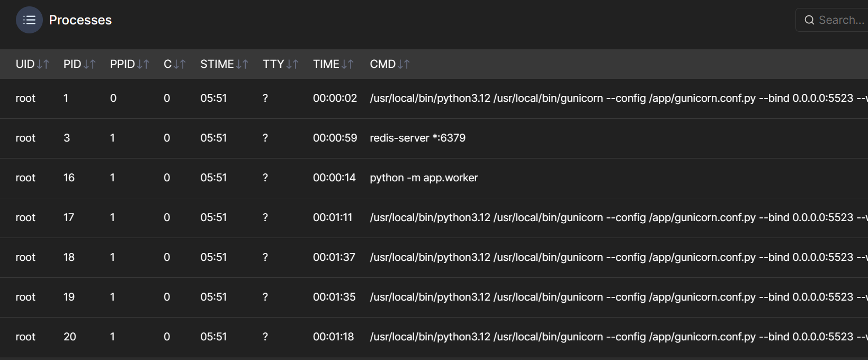Sort by PPID column arrows icon
The width and height of the screenshot is (868, 360).
143,64
